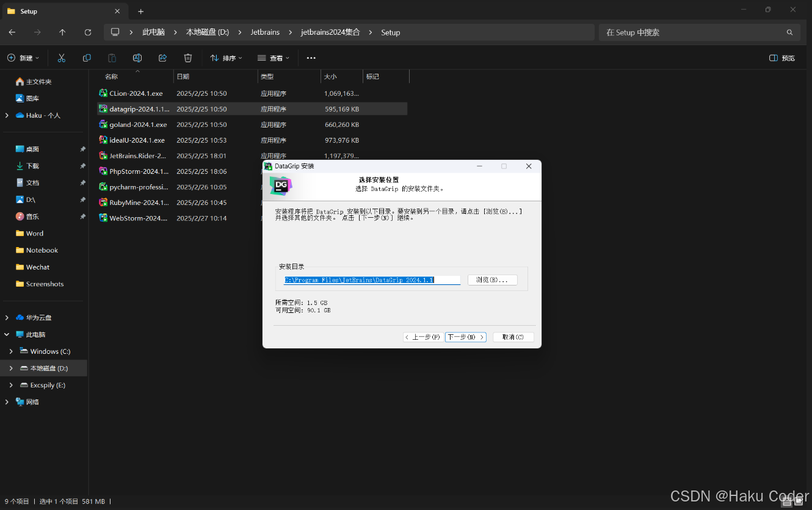Image resolution: width=812 pixels, height=510 pixels.
Task: Expand the 网络 network node
Action: coord(7,402)
